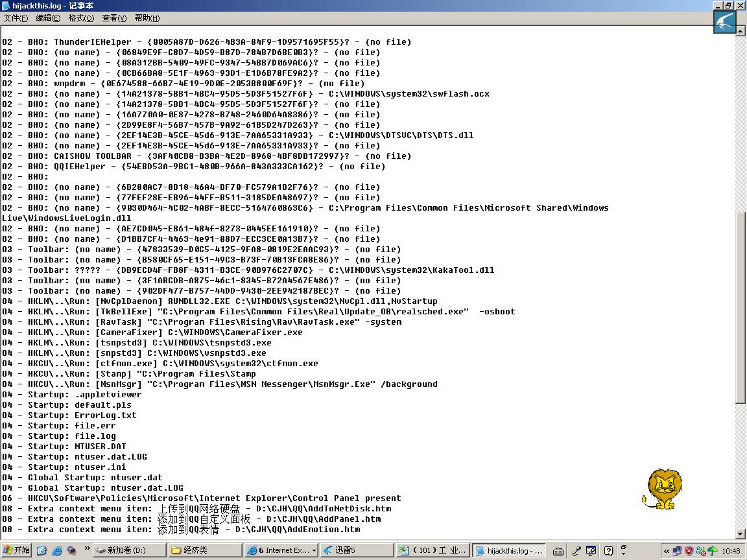Click the Startup: ntuser.ini line
747x560 pixels.
coord(64,467)
